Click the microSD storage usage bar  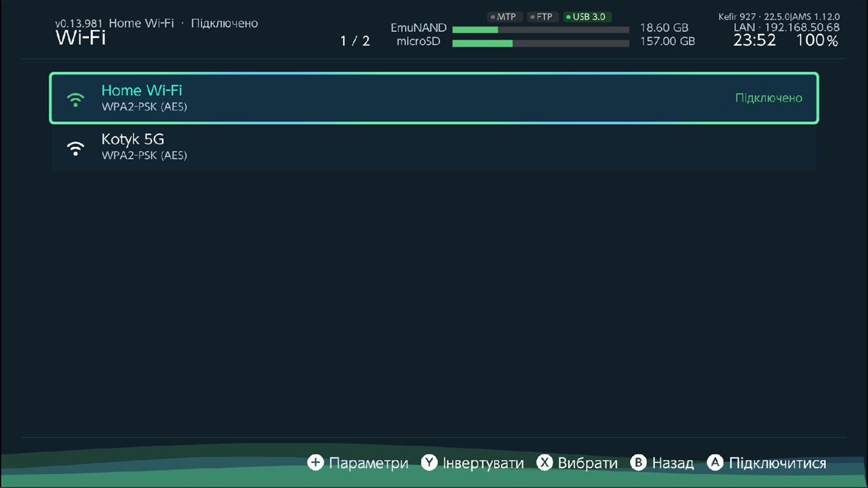[540, 43]
